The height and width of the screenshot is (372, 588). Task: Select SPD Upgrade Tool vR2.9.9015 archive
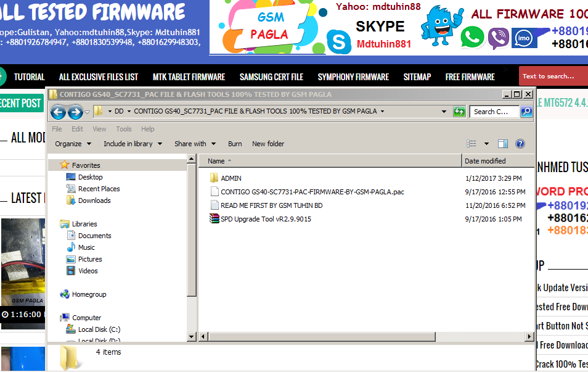[266, 219]
